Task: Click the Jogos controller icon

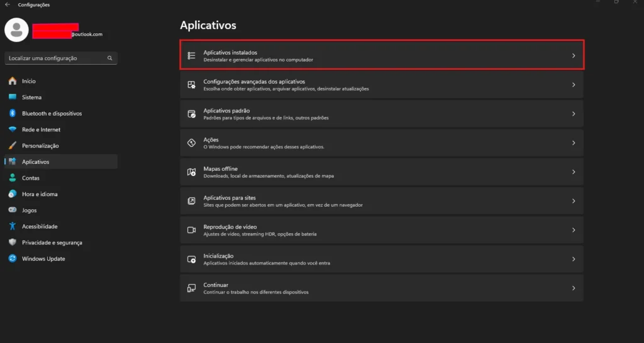Action: click(13, 210)
